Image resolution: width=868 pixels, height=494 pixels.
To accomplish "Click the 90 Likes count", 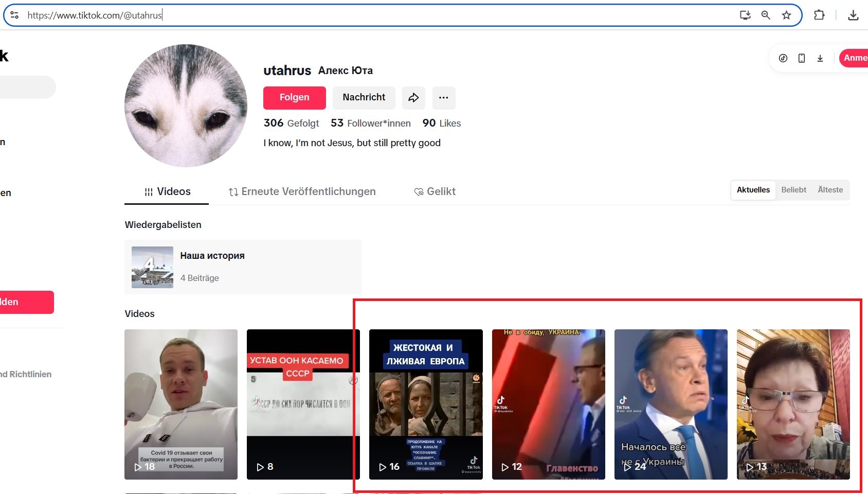I will click(x=442, y=123).
